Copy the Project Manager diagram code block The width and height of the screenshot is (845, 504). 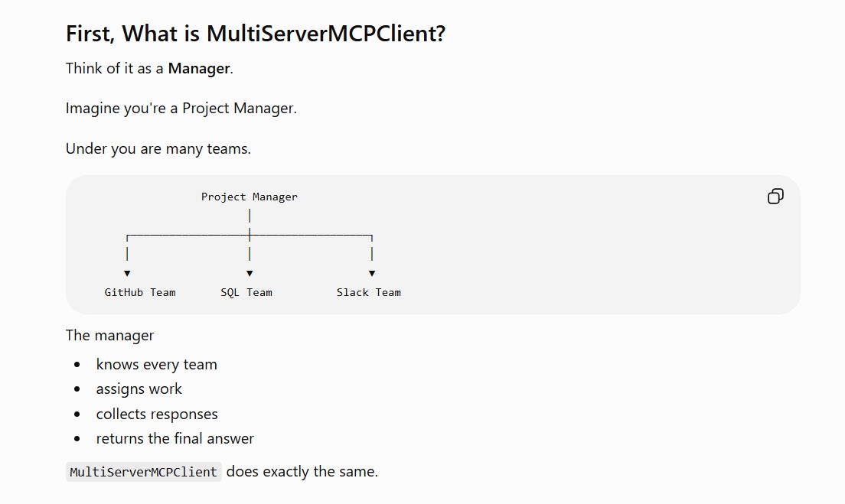[x=775, y=196]
